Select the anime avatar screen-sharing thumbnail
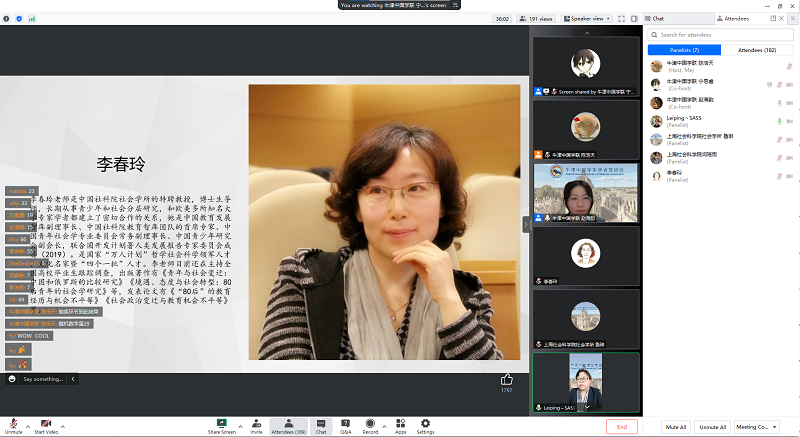 pos(586,66)
